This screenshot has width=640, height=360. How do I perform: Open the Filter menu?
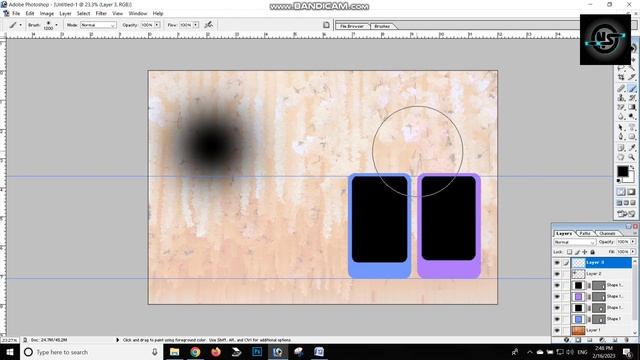point(101,13)
